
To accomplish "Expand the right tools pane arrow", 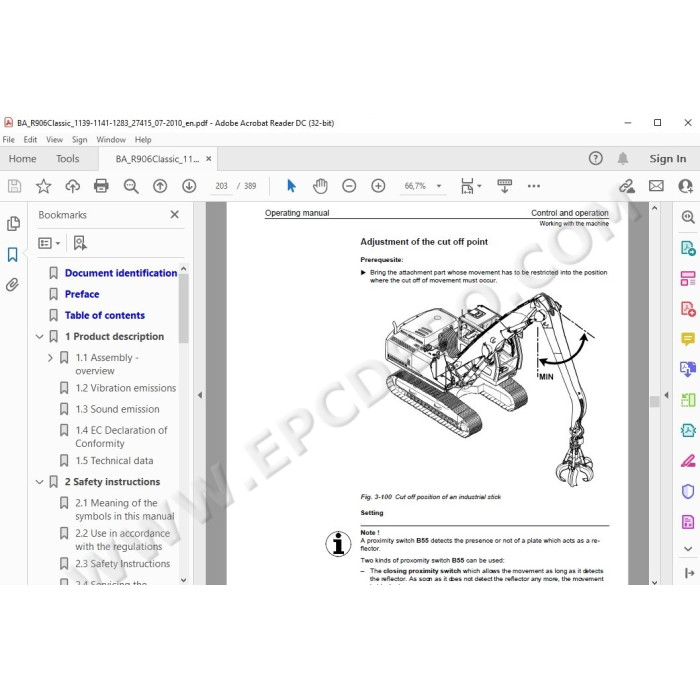I will 667,395.
